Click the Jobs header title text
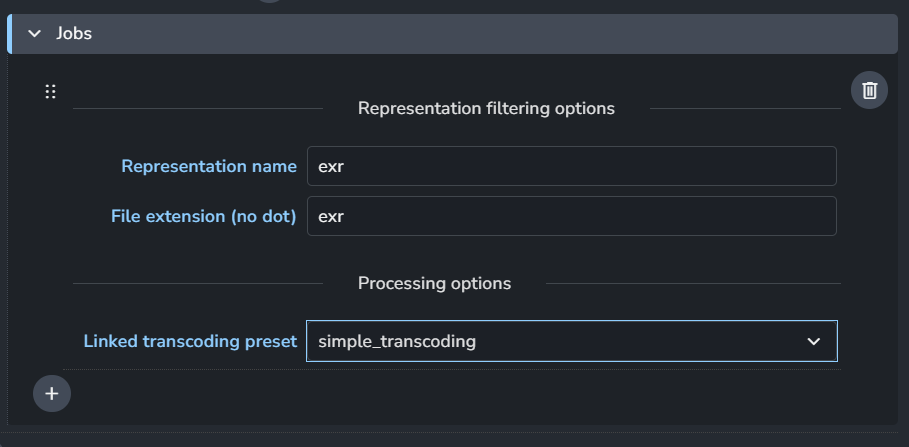Viewport: 909px width, 447px height. point(74,34)
